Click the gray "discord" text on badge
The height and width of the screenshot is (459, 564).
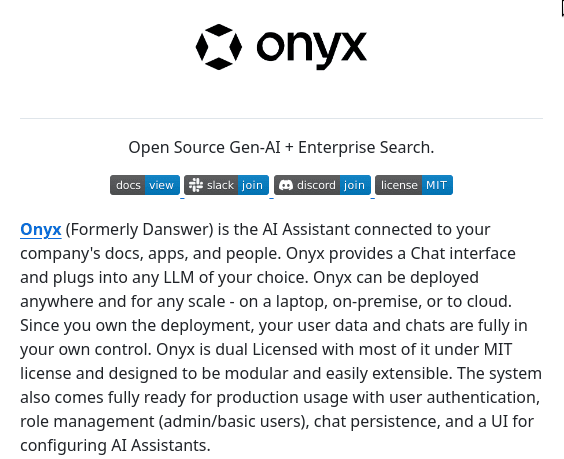pos(316,185)
